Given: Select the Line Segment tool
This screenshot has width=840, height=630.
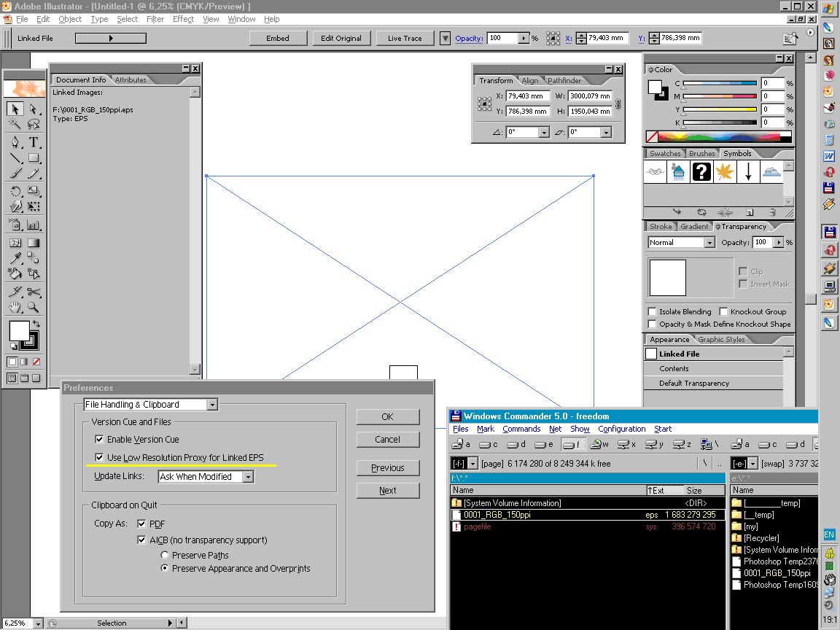Looking at the screenshot, I should click(x=15, y=158).
